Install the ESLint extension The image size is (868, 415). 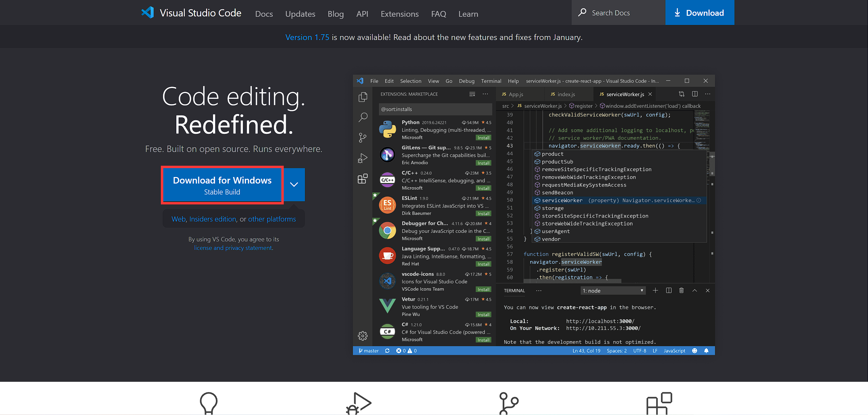[x=483, y=214]
